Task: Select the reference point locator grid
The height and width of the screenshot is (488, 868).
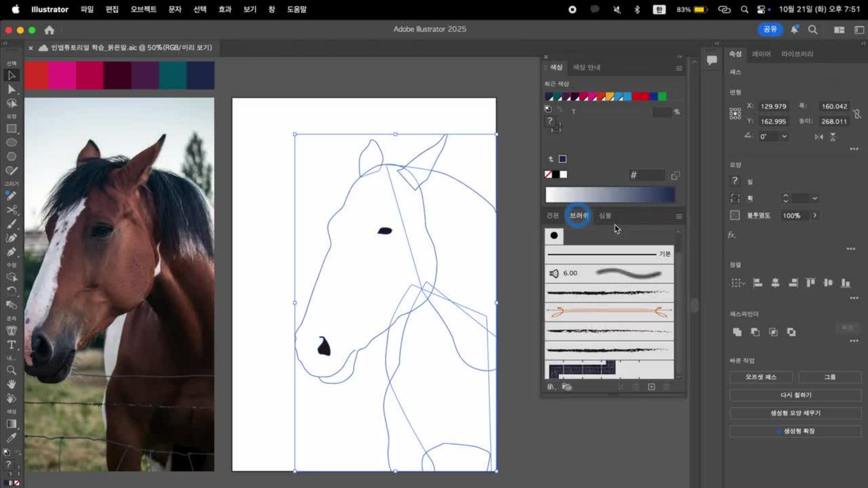Action: [735, 113]
